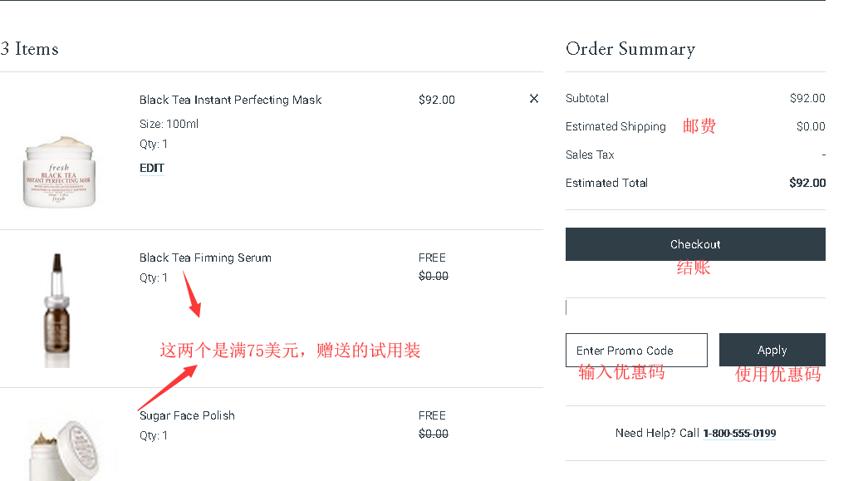Click the 3 Items heading
This screenshot has width=868, height=481.
[30, 49]
